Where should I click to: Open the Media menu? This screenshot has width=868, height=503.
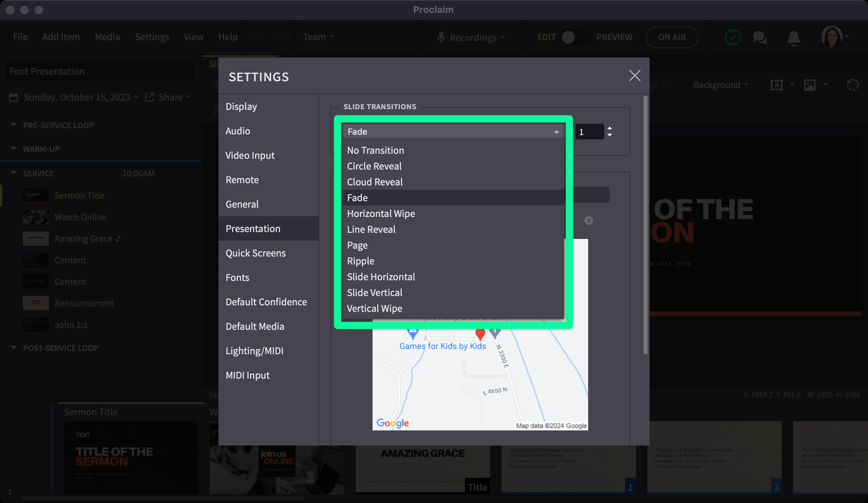coord(107,37)
